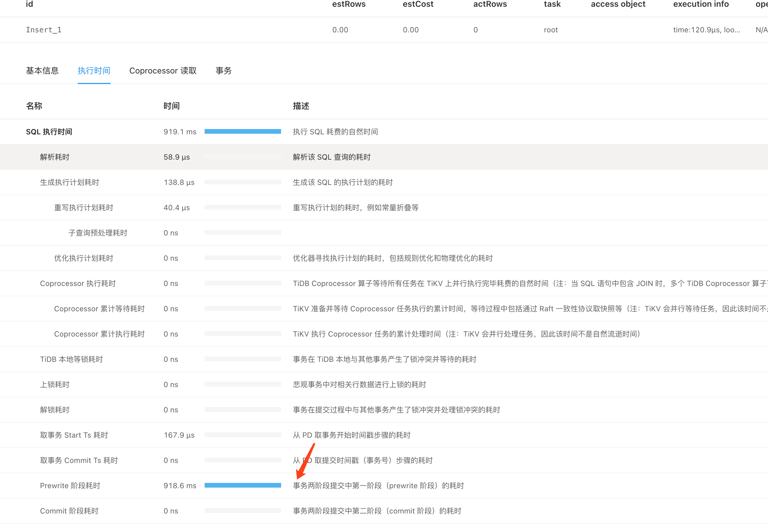The height and width of the screenshot is (532, 768).
Task: Click the 40.4 µs time value
Action: click(177, 208)
